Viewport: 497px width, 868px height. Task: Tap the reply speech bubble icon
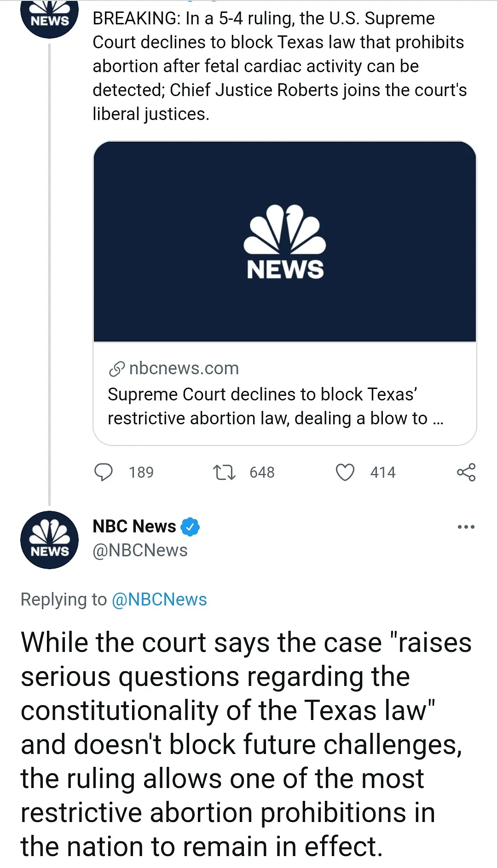click(x=103, y=472)
